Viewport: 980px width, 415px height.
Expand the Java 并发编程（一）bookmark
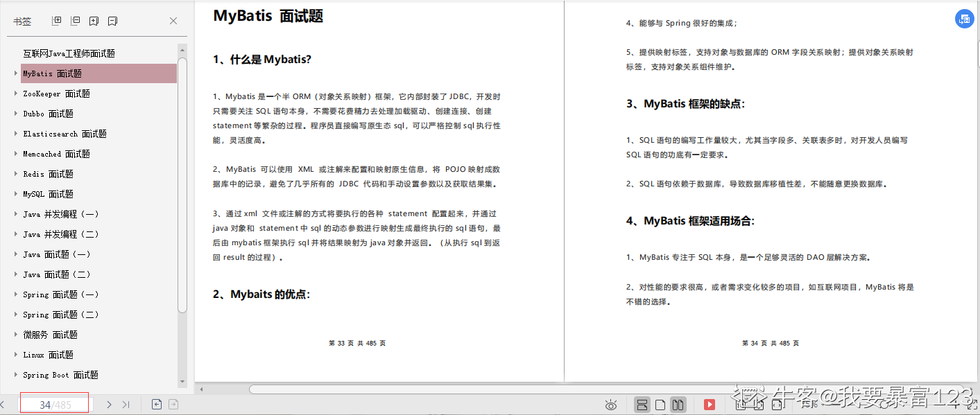[x=16, y=214]
